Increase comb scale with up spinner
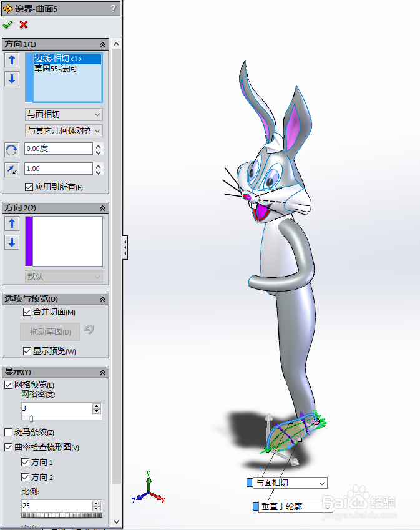 (97, 503)
